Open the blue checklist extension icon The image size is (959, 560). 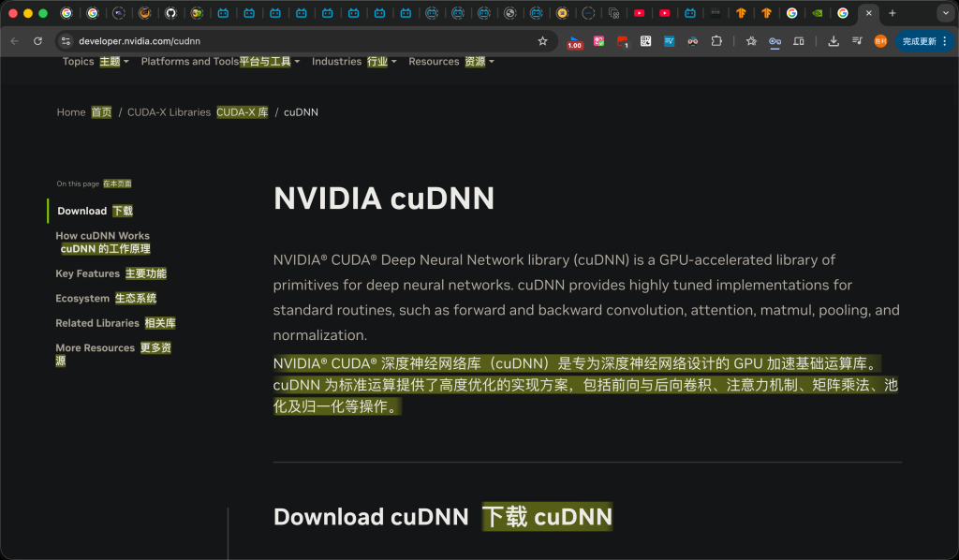pyautogui.click(x=669, y=41)
